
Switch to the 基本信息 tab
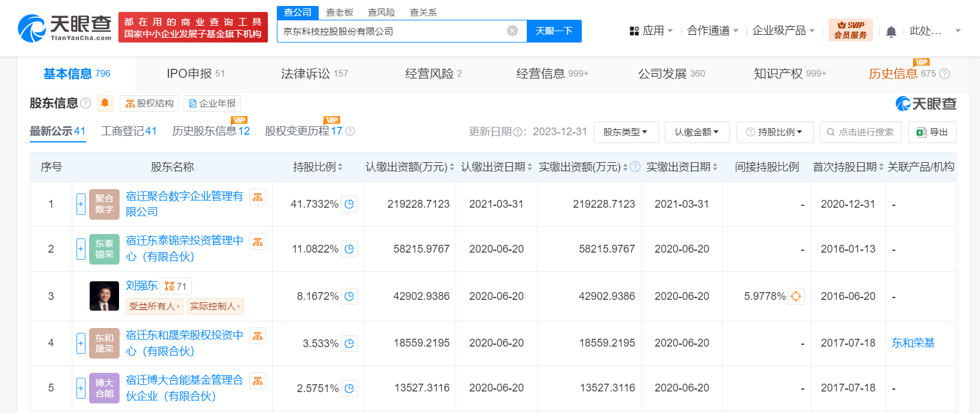coord(77,74)
